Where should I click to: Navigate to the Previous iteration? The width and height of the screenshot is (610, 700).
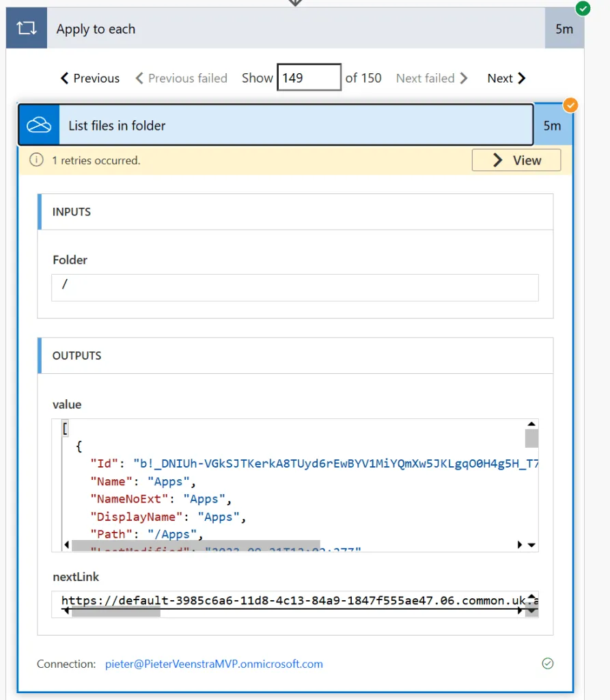(89, 78)
